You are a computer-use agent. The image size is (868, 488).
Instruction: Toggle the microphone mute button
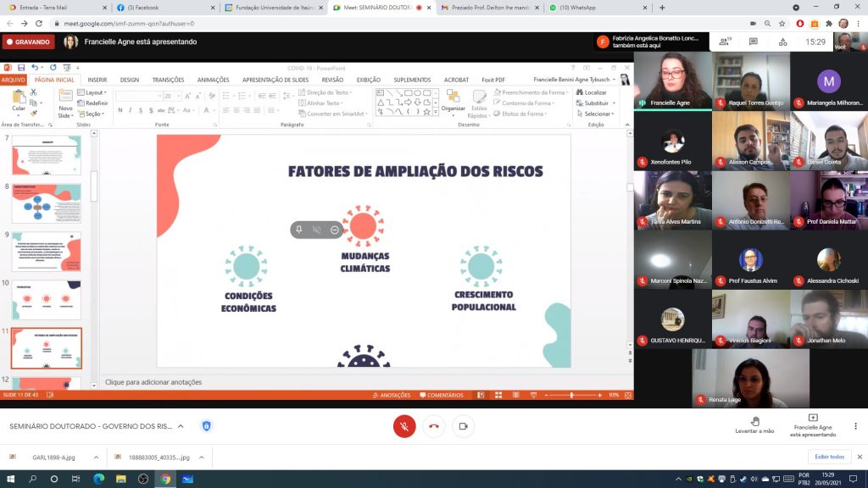404,426
